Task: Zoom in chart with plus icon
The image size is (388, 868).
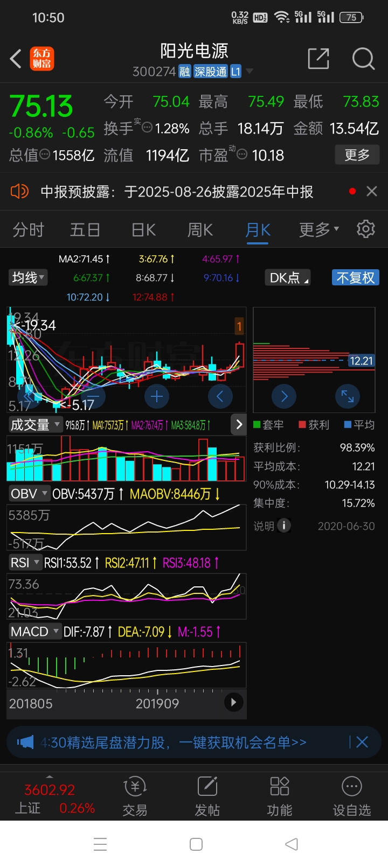Action: point(157,397)
